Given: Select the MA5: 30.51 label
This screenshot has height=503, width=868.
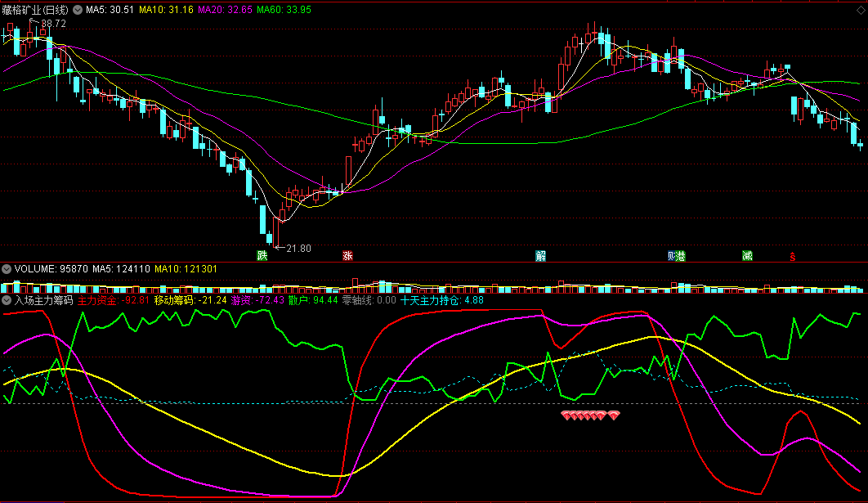Looking at the screenshot, I should (x=110, y=10).
